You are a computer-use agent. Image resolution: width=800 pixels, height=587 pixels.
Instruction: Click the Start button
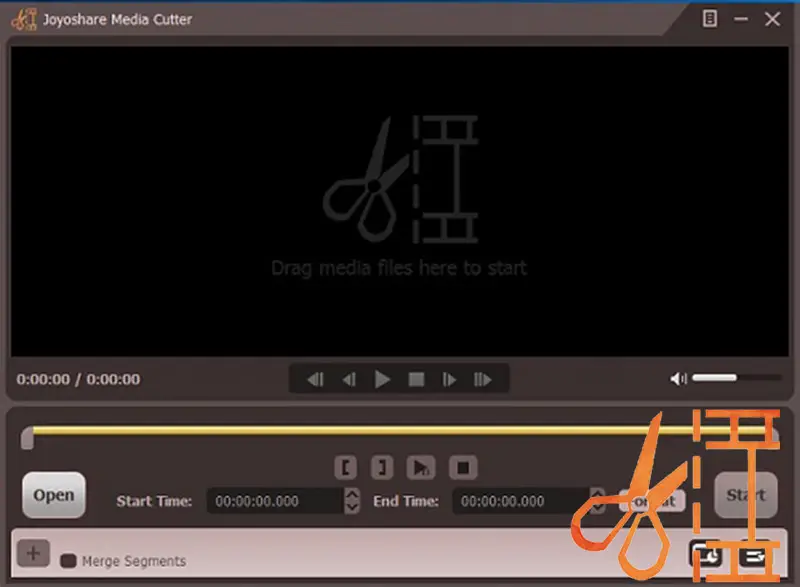click(x=746, y=495)
